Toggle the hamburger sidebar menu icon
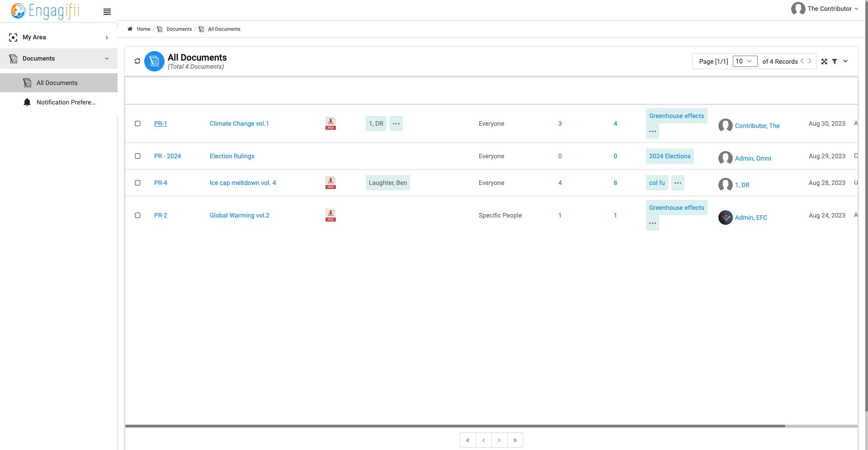Image resolution: width=868 pixels, height=450 pixels. click(107, 12)
